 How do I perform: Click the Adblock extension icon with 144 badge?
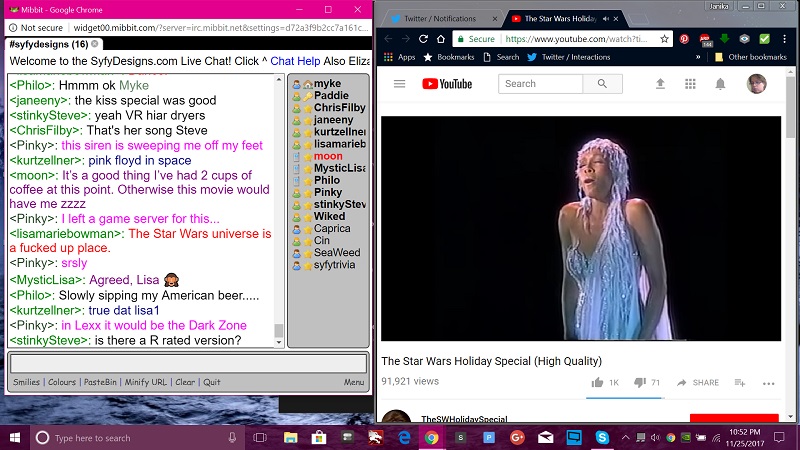click(705, 39)
